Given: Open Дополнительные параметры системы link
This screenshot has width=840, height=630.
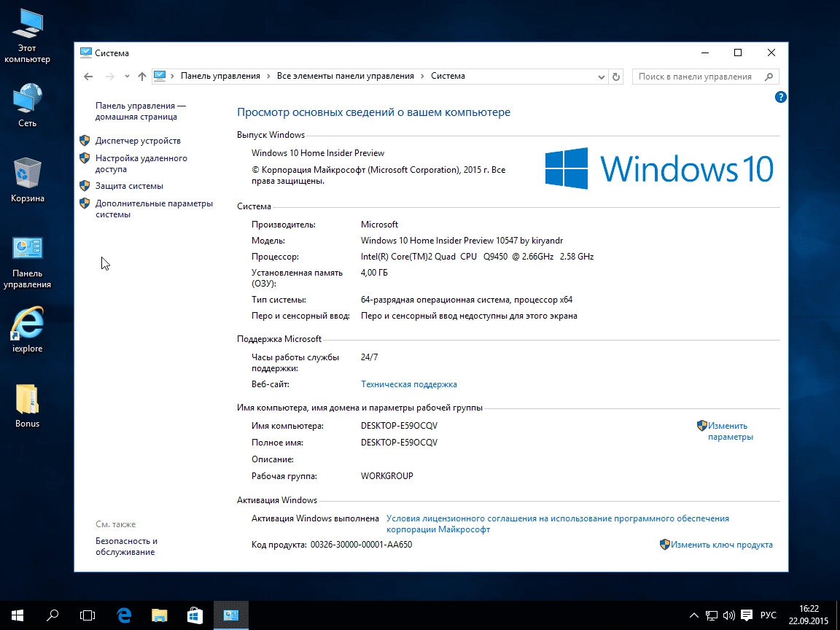Looking at the screenshot, I should click(155, 209).
